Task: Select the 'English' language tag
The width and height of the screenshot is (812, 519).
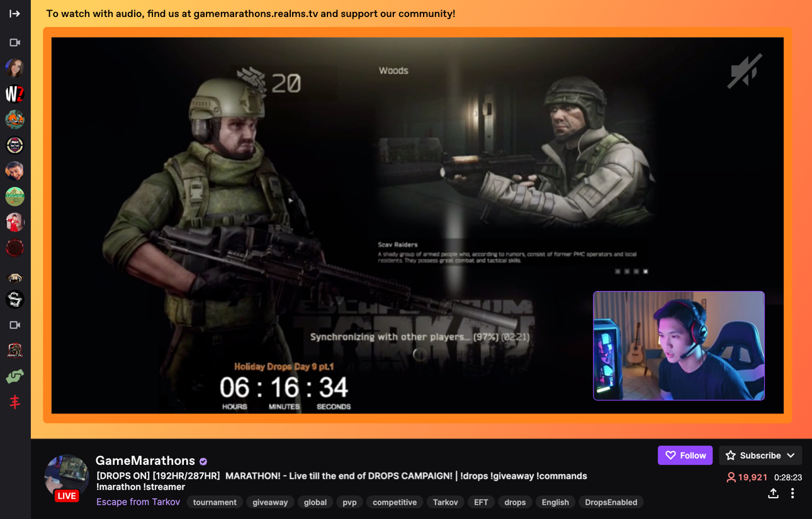Action: tap(555, 502)
